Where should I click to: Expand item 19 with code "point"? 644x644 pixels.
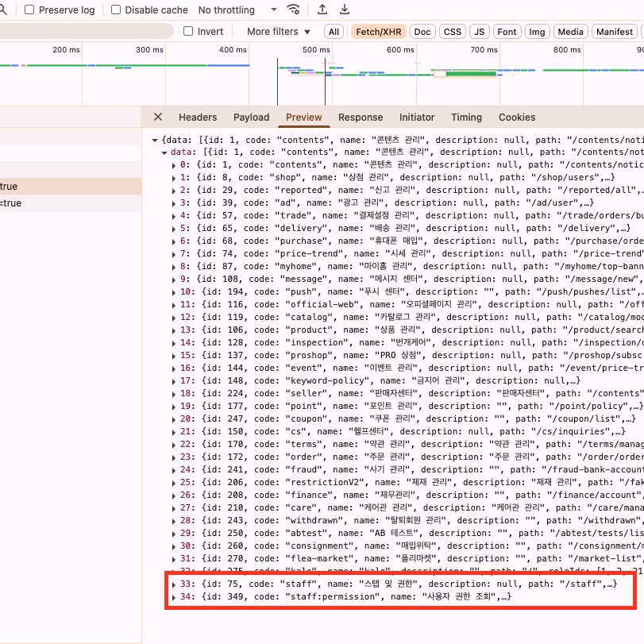click(174, 407)
